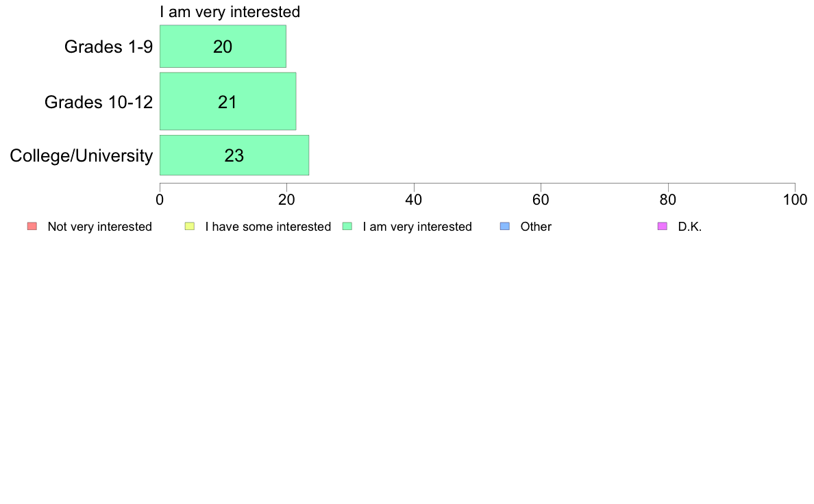Click the Grades 1-9 category label
The height and width of the screenshot is (504, 814).
coord(108,47)
